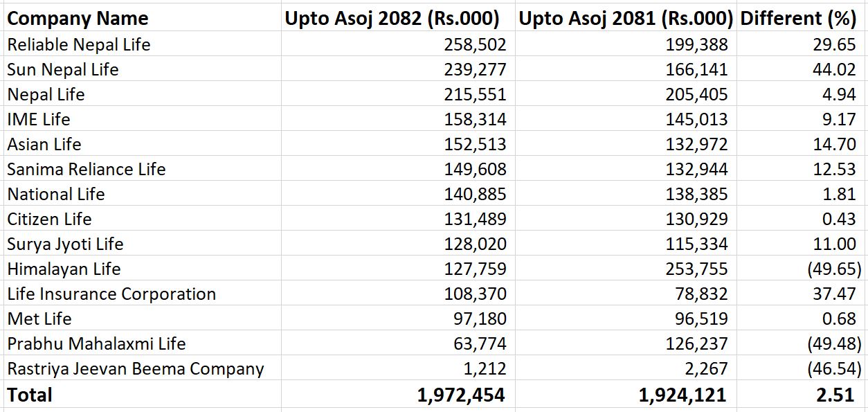
Task: Select the Asian Life company cell
Action: 44,145
